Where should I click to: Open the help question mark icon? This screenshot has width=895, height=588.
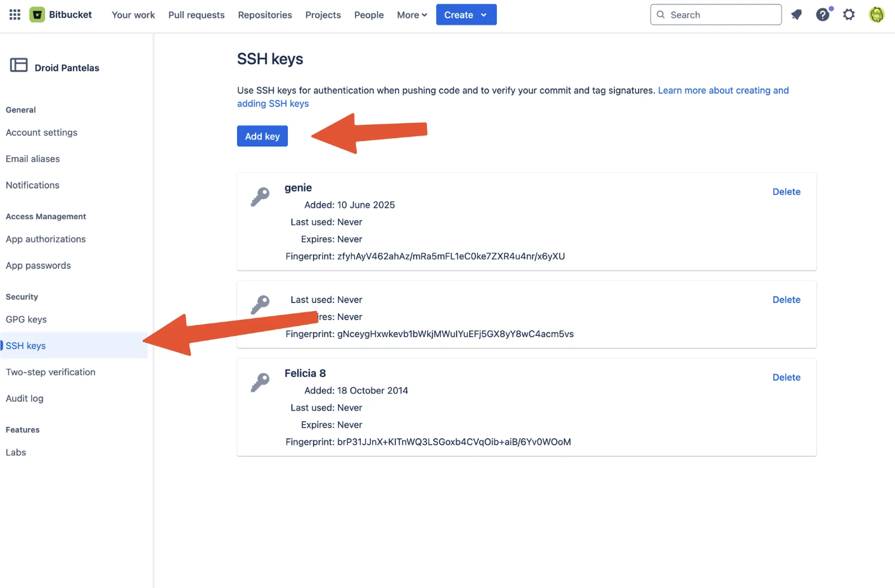(822, 15)
